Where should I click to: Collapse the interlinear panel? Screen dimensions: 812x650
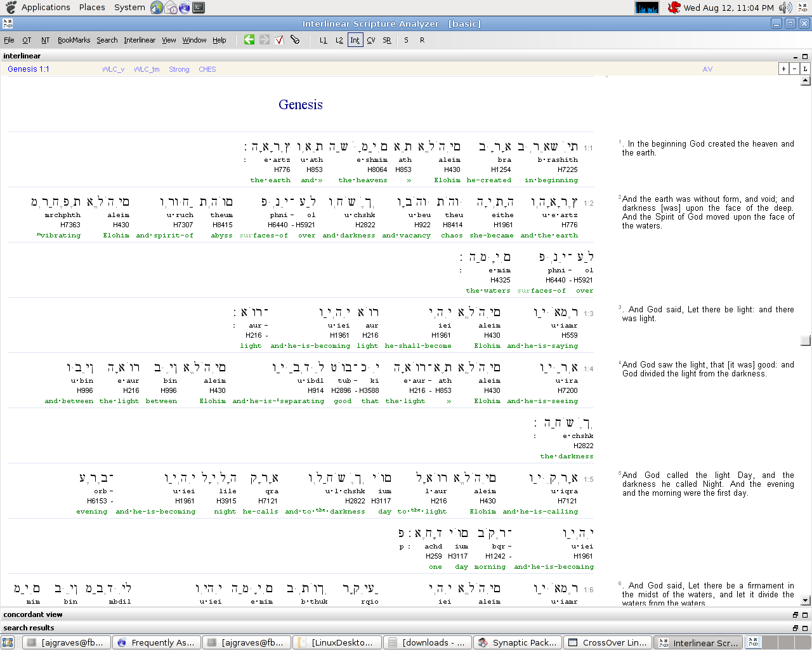[794, 56]
